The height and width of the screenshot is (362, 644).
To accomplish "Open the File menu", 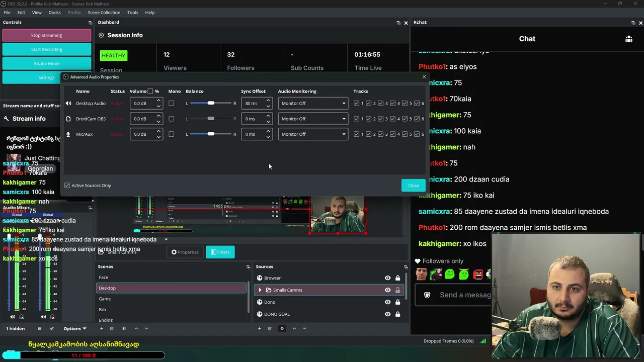I will click(x=7, y=13).
